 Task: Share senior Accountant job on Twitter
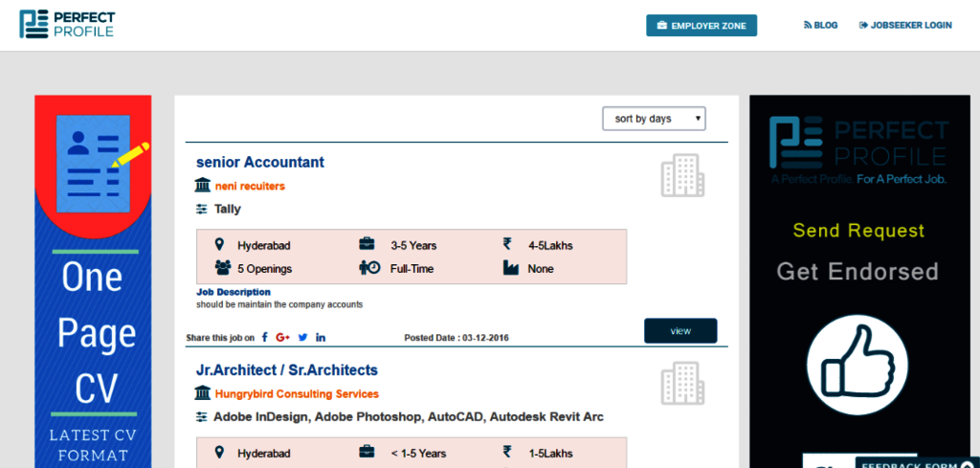pos(303,338)
